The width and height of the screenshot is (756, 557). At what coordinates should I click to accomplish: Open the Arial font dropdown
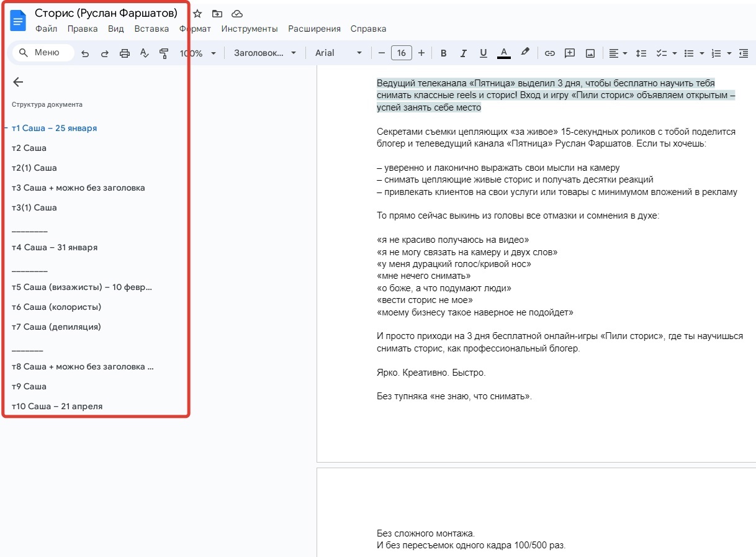pyautogui.click(x=338, y=53)
